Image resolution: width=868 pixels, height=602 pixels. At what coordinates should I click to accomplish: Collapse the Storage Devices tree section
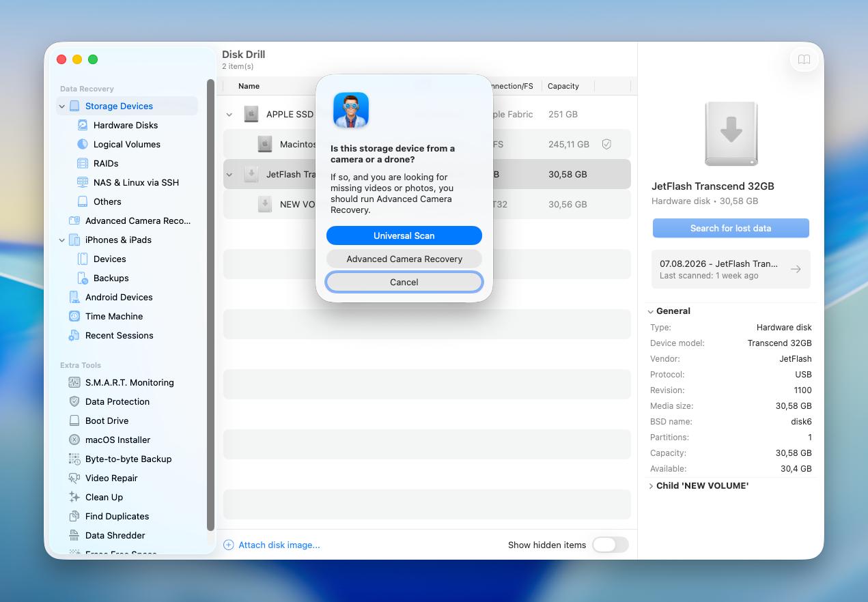click(62, 106)
